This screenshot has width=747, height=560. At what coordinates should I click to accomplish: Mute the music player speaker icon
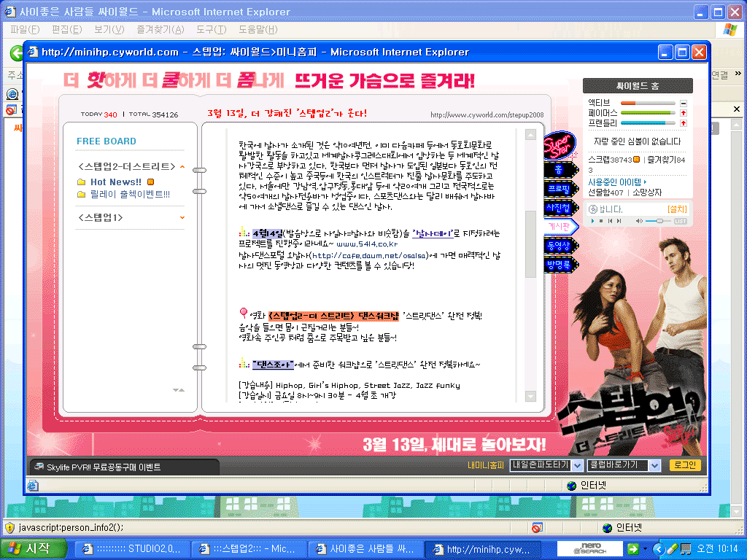coord(639,221)
